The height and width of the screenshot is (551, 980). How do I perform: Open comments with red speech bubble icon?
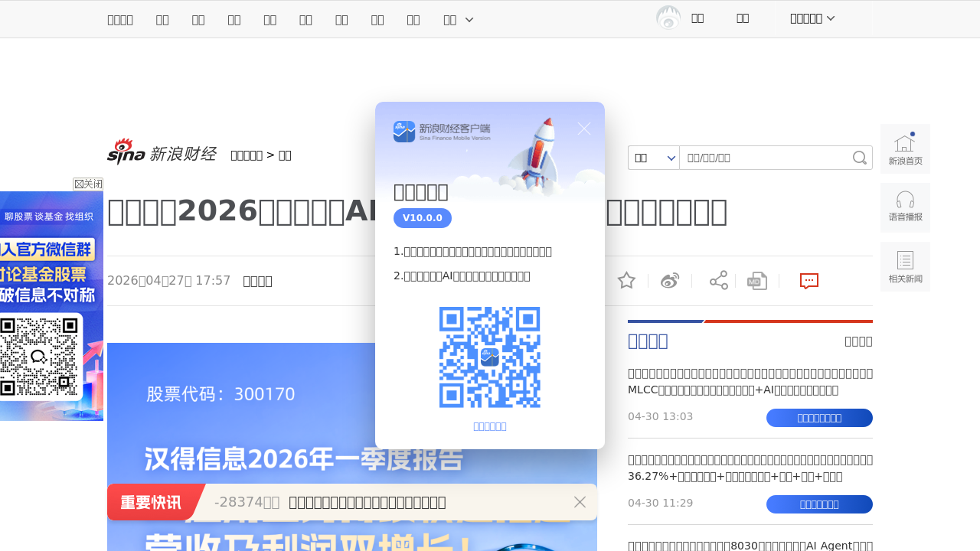click(x=809, y=281)
